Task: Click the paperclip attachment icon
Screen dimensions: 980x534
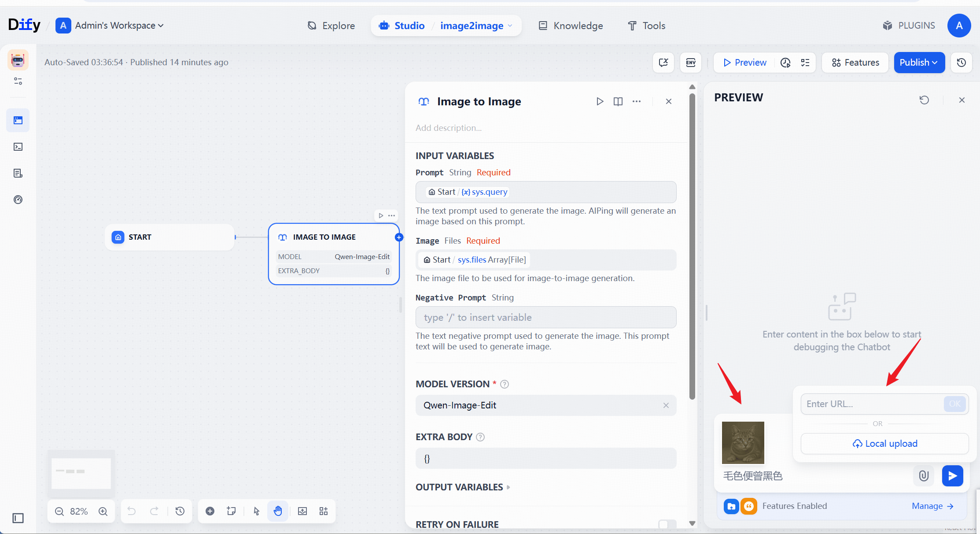Action: point(924,476)
